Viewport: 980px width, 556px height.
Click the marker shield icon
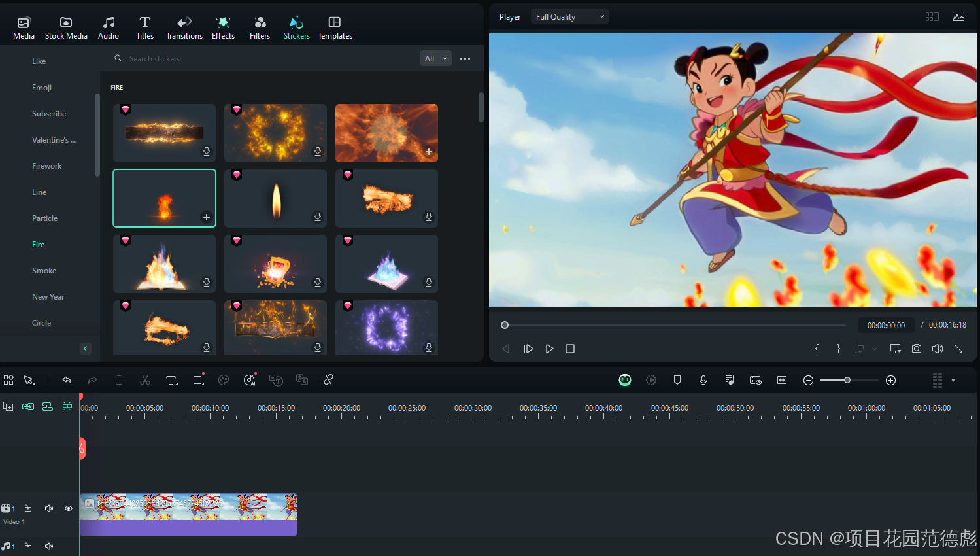[x=677, y=380]
